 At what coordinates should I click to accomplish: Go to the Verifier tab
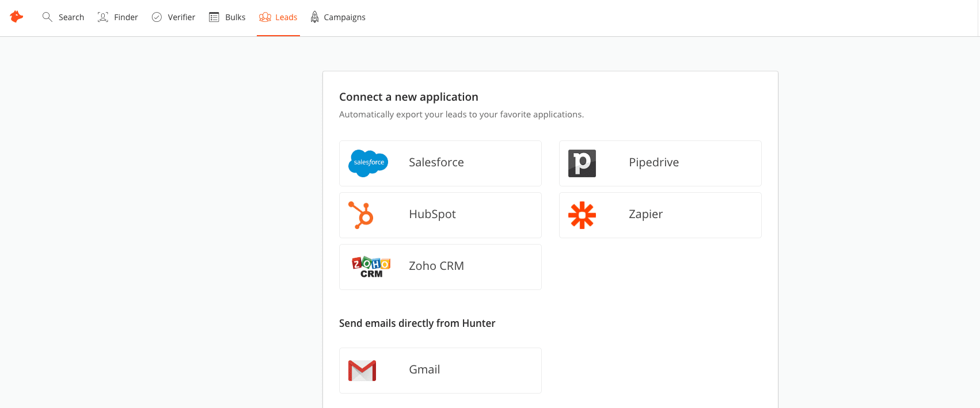click(173, 17)
